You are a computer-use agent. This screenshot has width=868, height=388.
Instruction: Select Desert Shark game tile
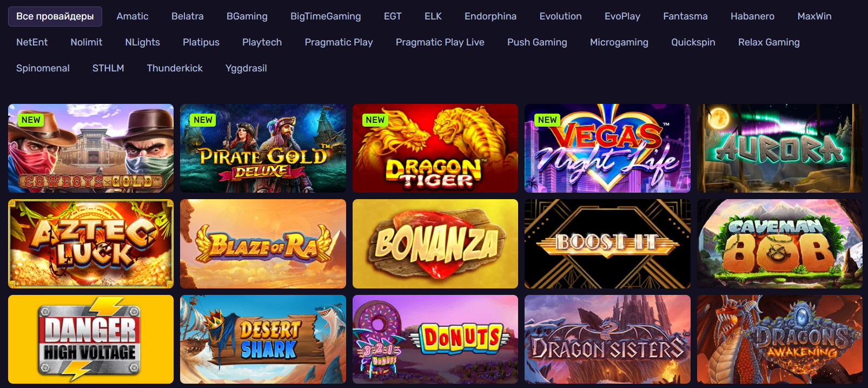click(263, 339)
